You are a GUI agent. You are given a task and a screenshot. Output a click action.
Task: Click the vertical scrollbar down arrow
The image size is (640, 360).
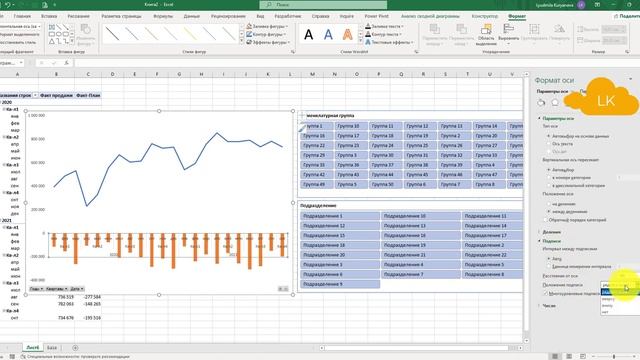coord(527,340)
